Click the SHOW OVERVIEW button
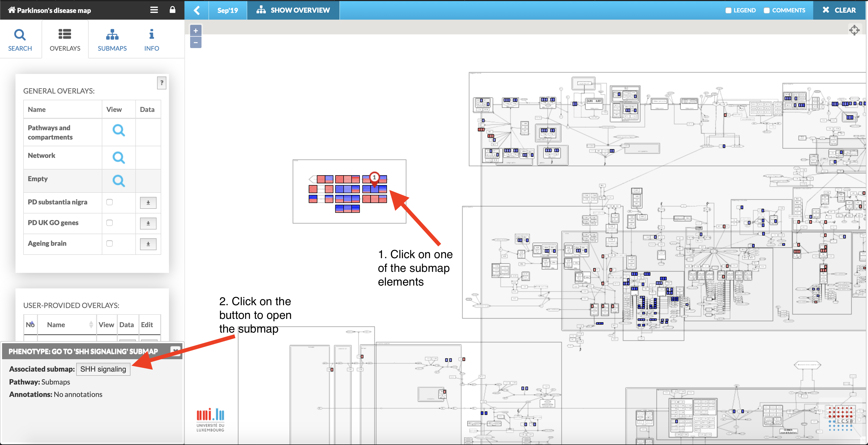The width and height of the screenshot is (868, 445). point(293,10)
